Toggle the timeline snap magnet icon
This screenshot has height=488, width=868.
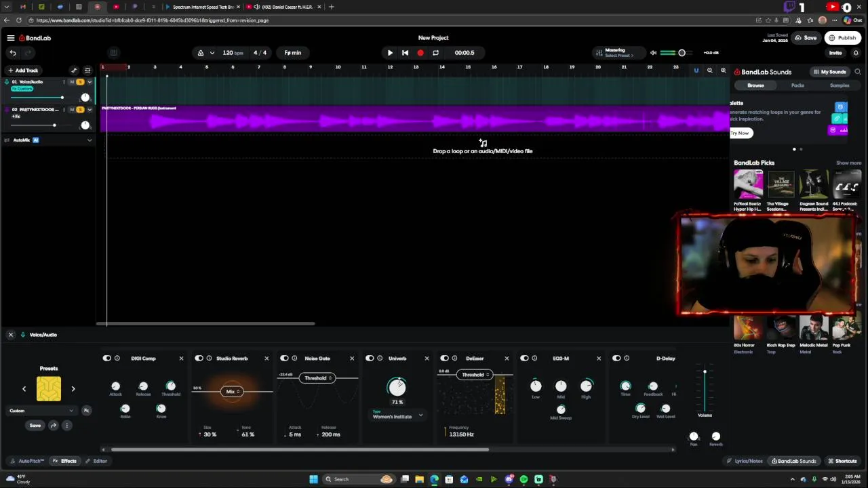point(696,70)
